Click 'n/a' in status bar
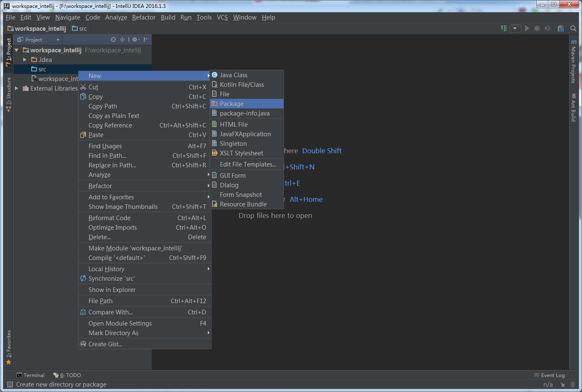This screenshot has width=582, height=392. [x=548, y=385]
